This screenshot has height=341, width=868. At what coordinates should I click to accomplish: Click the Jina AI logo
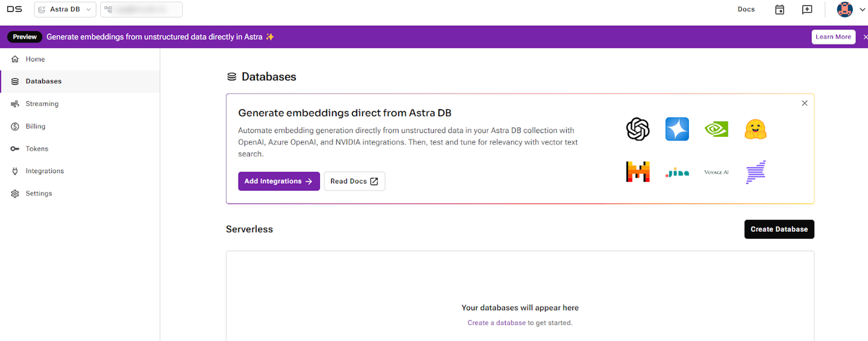[677, 172]
